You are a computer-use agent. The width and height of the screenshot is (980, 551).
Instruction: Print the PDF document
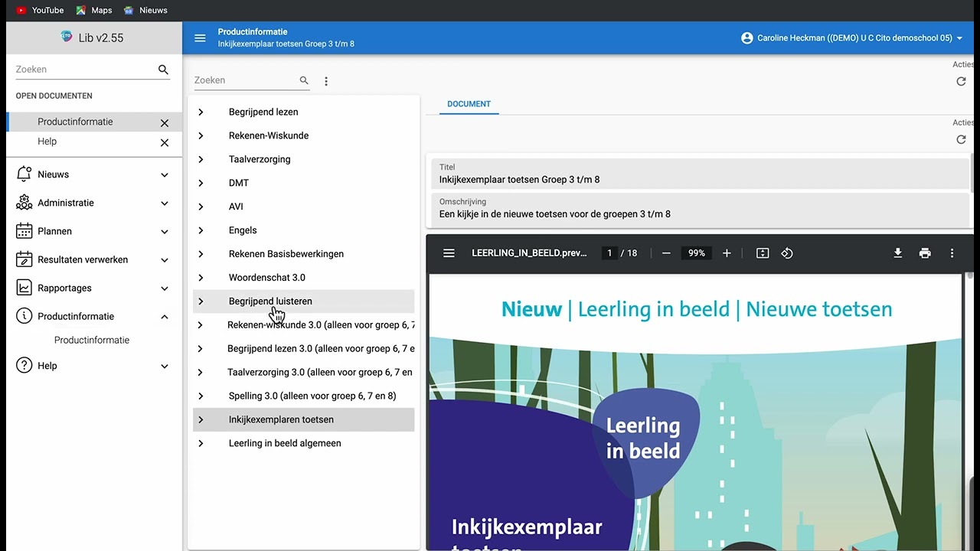click(x=925, y=253)
